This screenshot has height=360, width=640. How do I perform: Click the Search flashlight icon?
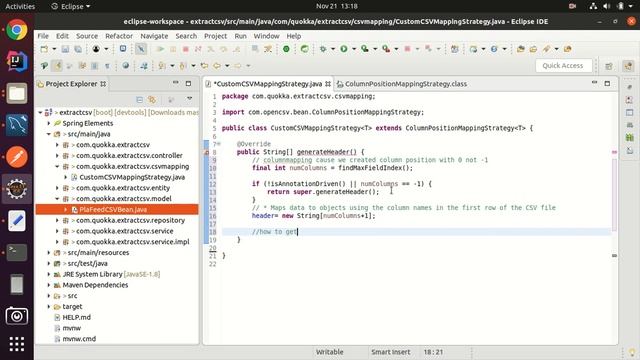click(546, 49)
